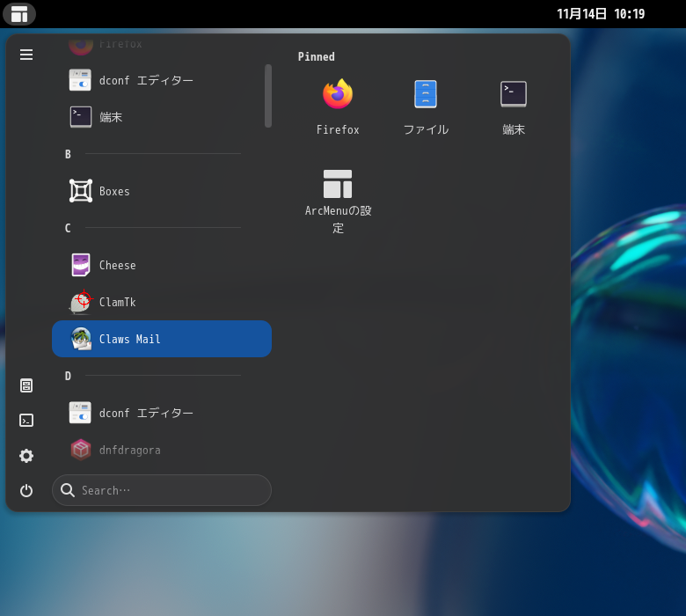Open the ArcMenu hamburger menu
The width and height of the screenshot is (686, 616).
[26, 55]
